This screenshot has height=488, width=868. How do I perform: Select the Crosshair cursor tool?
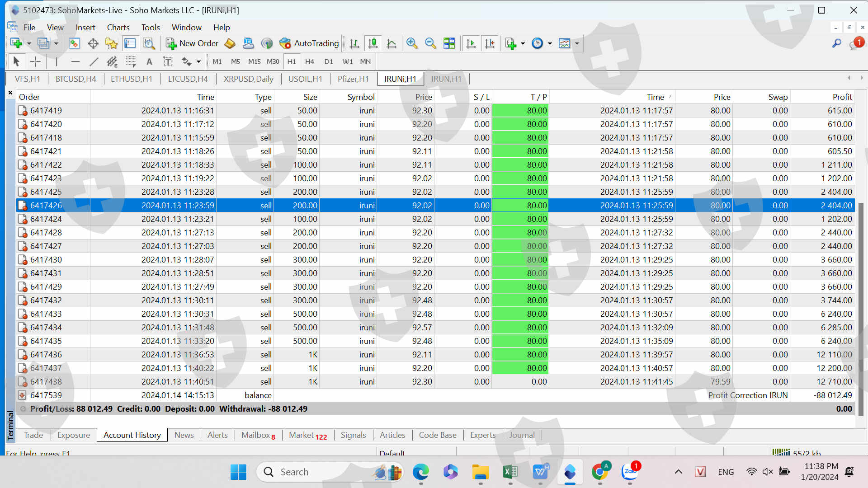35,61
